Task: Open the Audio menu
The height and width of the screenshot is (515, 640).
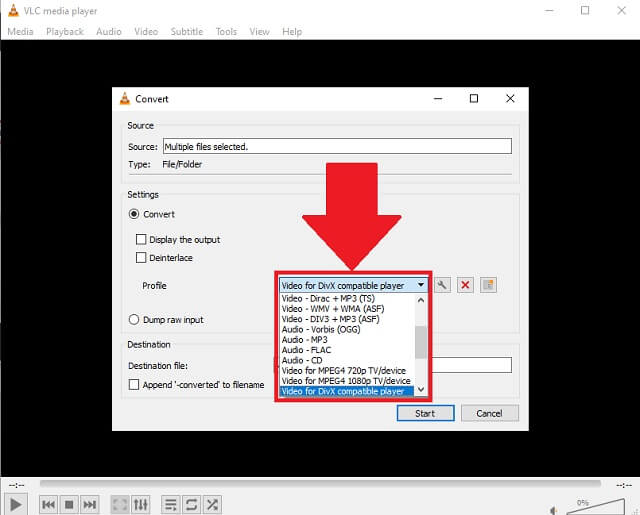Action: [x=109, y=31]
